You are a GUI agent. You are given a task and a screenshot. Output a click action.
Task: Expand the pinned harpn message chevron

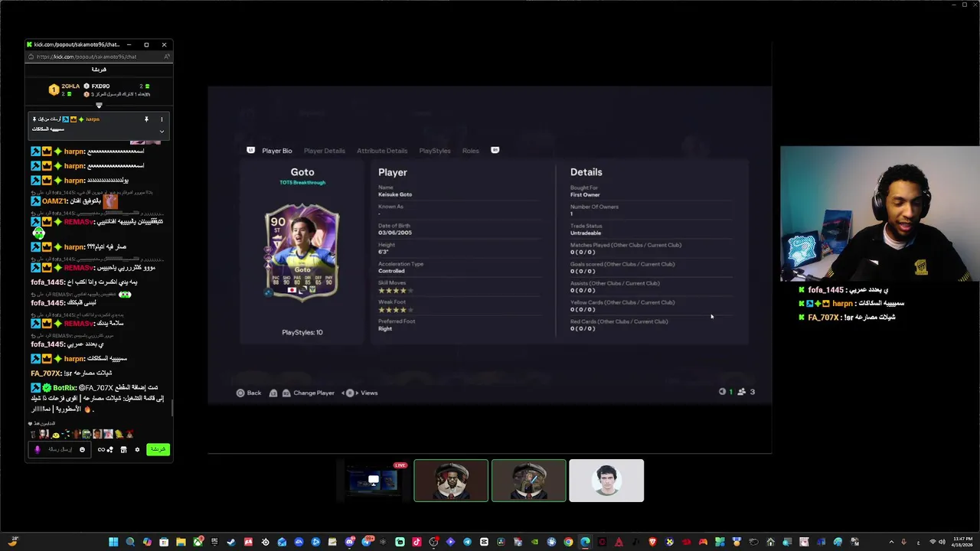(x=162, y=132)
